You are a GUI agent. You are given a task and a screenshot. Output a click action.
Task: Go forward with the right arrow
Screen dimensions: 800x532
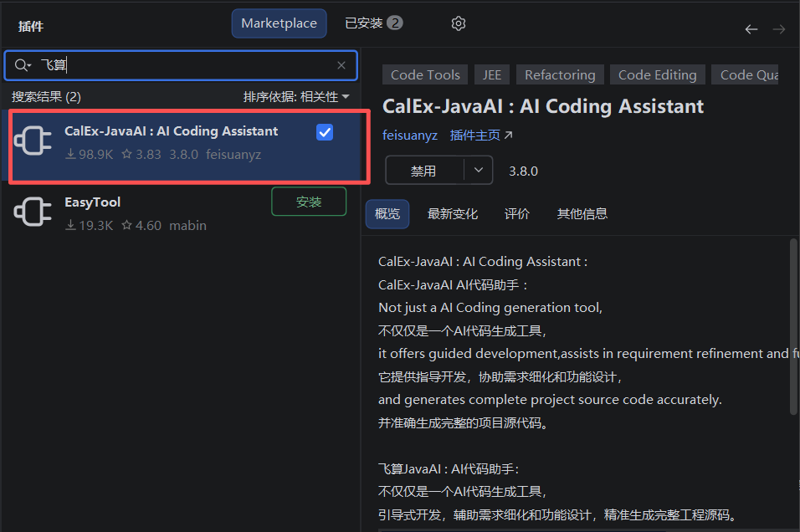pos(778,29)
